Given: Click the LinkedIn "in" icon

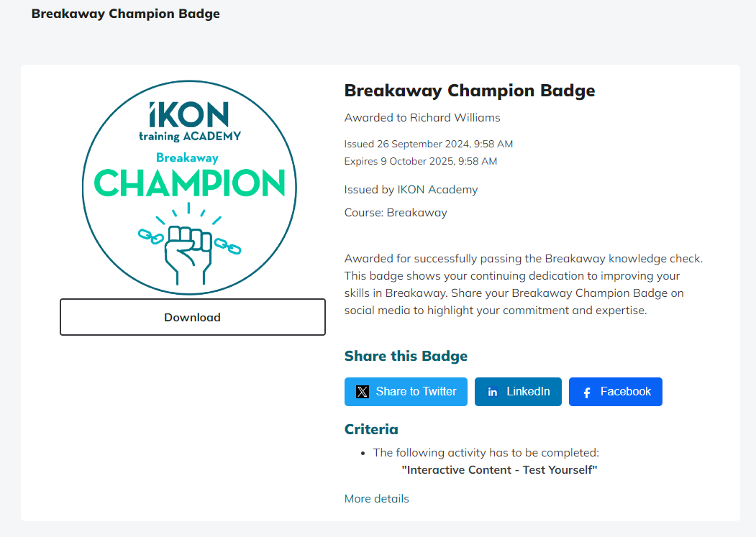Looking at the screenshot, I should tap(493, 392).
